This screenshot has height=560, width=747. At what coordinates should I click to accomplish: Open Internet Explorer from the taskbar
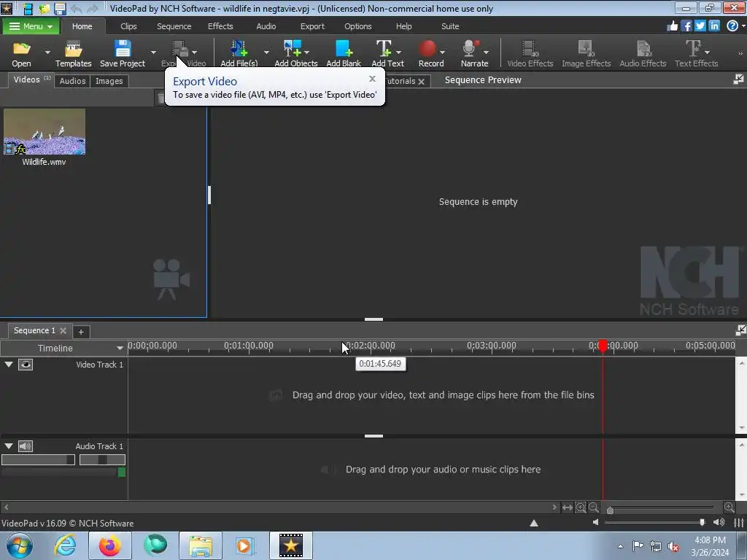click(x=65, y=545)
